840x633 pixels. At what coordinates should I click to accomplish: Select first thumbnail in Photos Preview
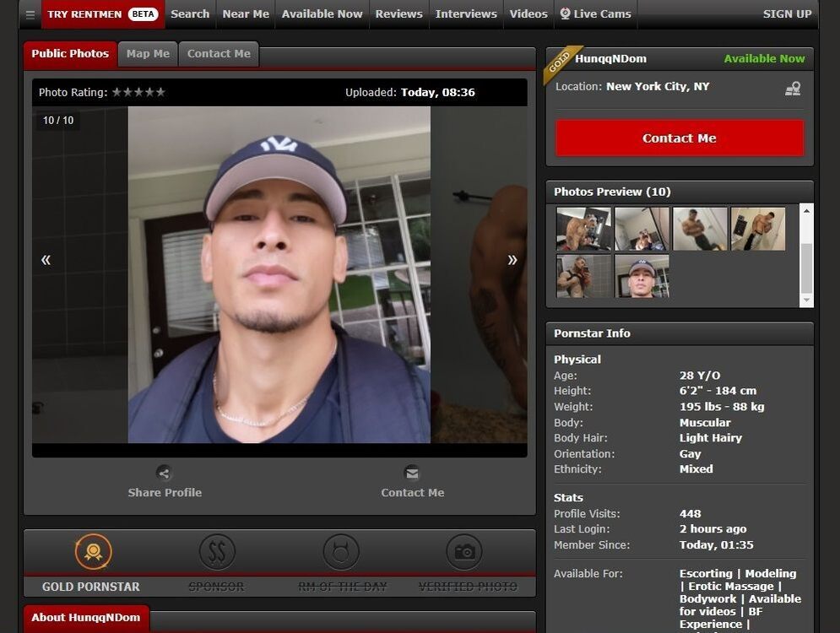(583, 229)
